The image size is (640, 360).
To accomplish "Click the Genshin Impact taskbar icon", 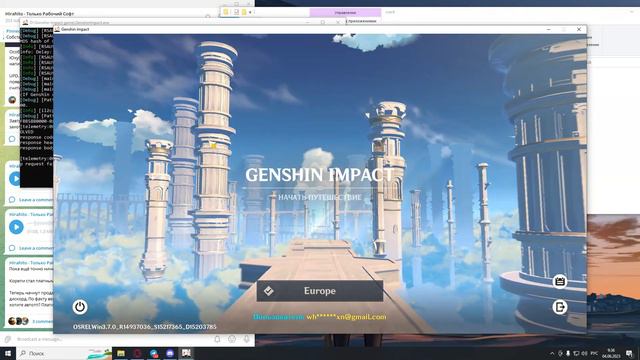I will coord(187,353).
